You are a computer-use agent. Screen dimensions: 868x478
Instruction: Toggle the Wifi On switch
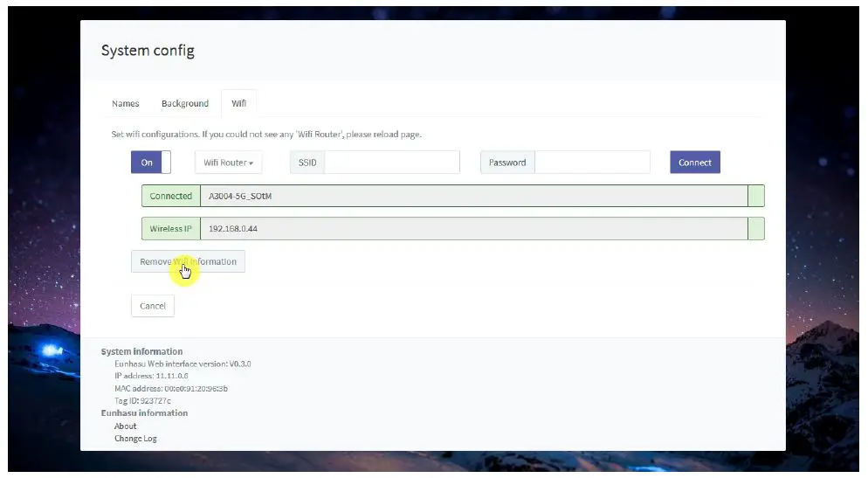point(150,163)
